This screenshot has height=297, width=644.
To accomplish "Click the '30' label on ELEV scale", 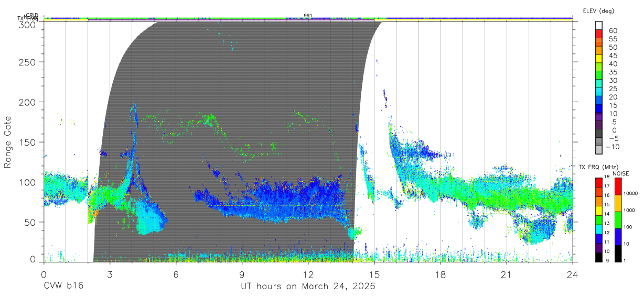I will pos(613,80).
